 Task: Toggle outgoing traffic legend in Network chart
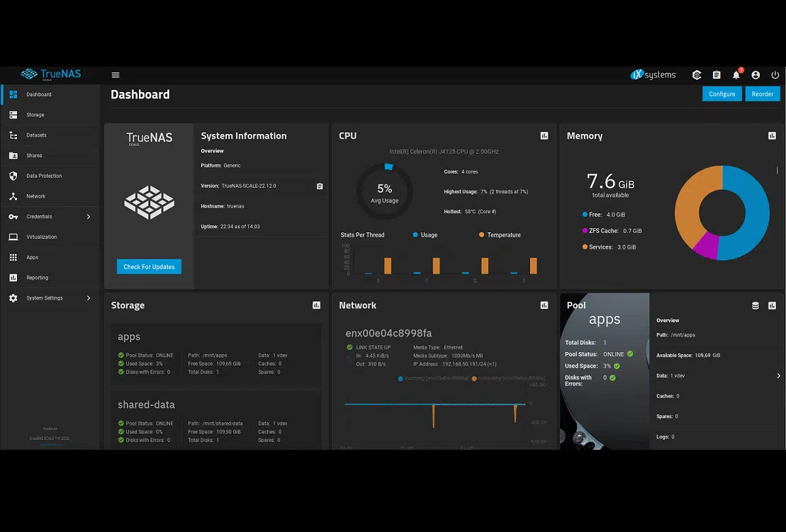tap(508, 378)
